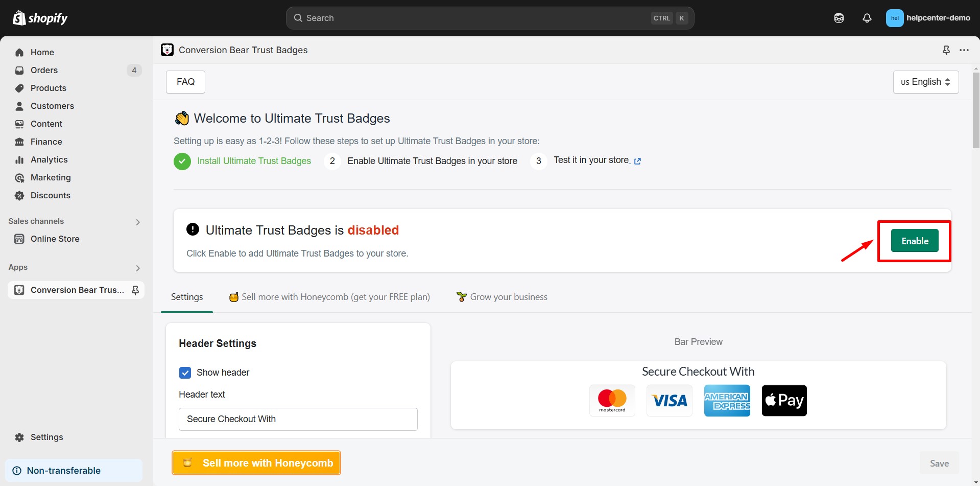Open the Discounts page

50,195
